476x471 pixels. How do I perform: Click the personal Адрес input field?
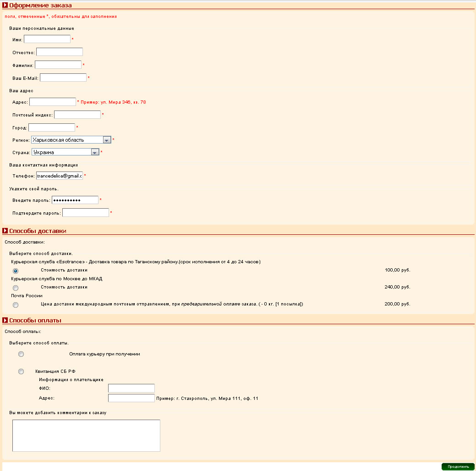click(x=53, y=101)
